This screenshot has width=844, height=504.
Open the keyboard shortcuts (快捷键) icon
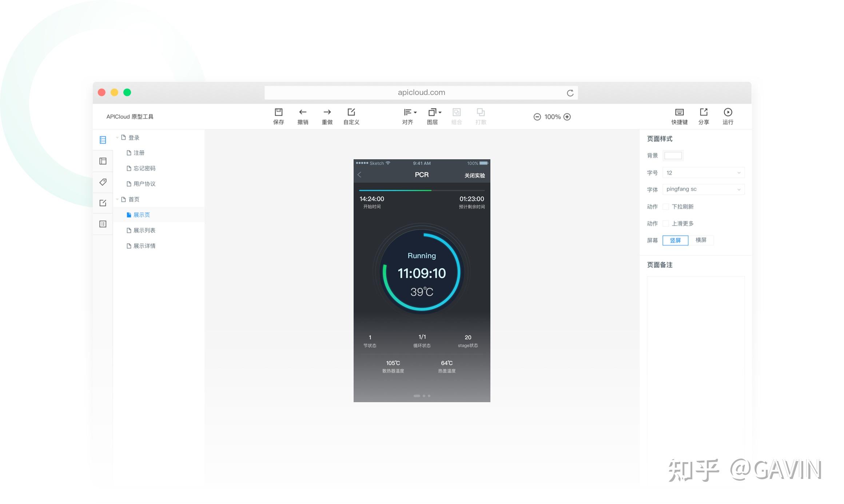tap(679, 112)
